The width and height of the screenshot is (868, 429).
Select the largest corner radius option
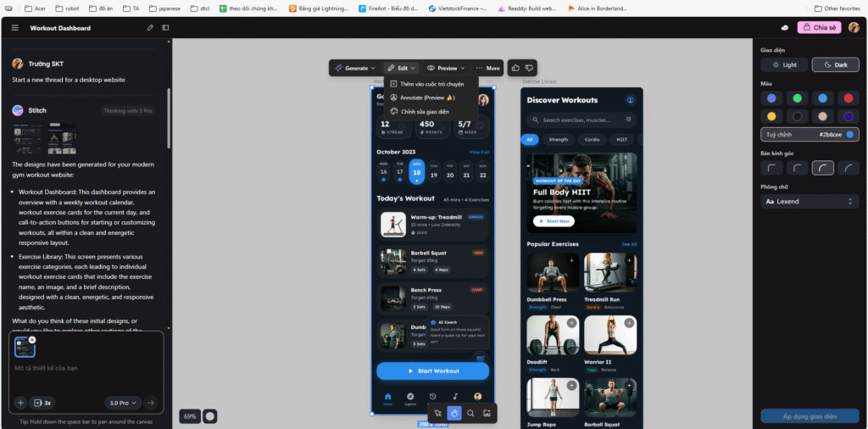point(848,168)
